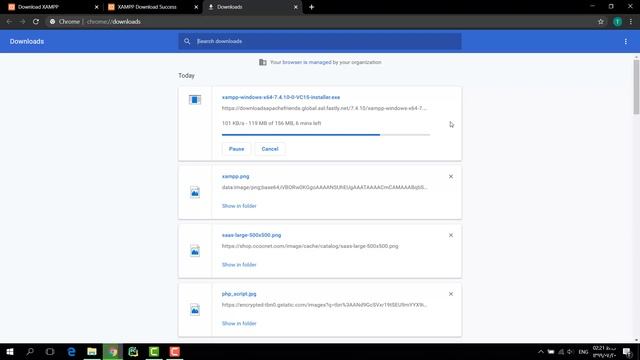The width and height of the screenshot is (640, 360).
Task: Click the managed organization building icon
Action: point(262,62)
